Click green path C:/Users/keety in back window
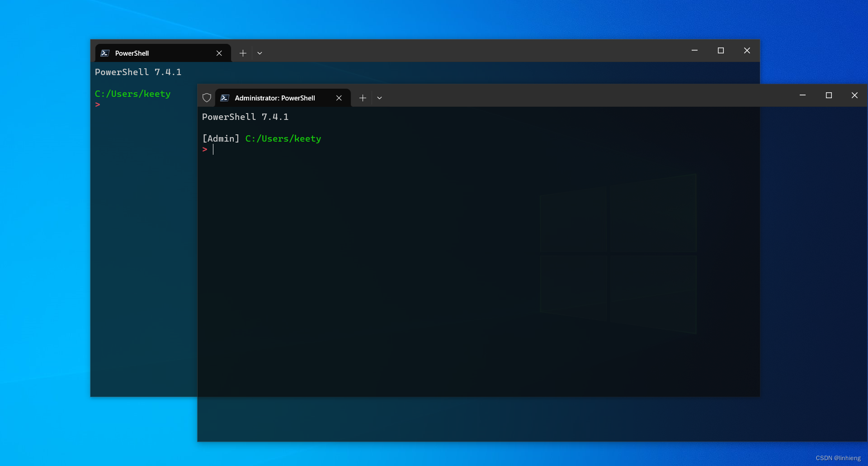The width and height of the screenshot is (868, 466). pos(133,94)
